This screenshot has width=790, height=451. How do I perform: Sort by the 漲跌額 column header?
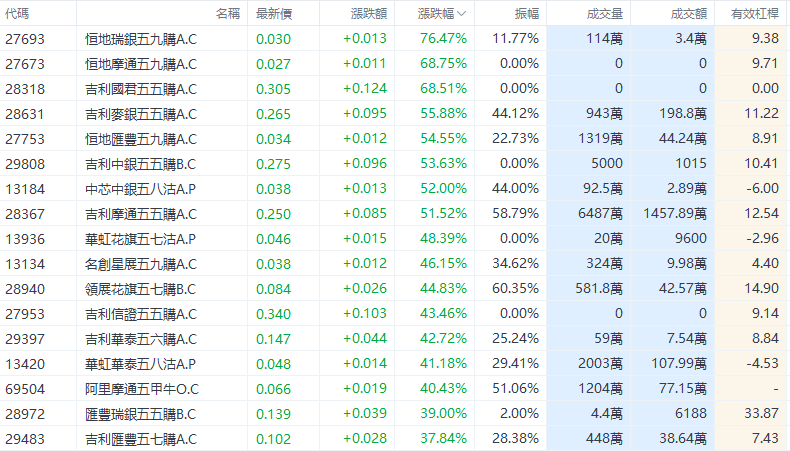[x=364, y=14]
